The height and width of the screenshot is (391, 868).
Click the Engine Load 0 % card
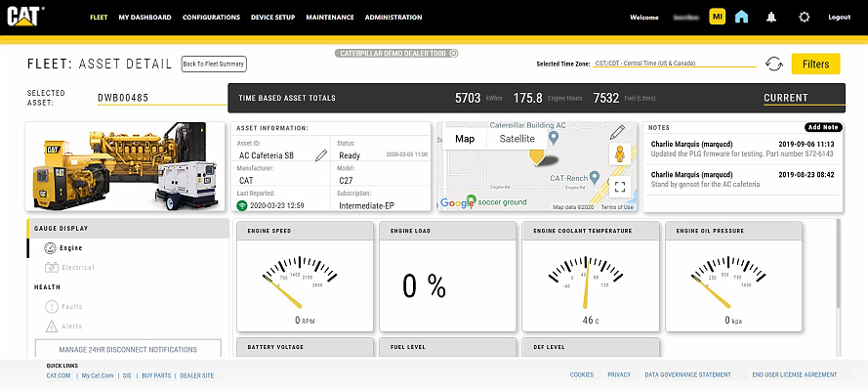(448, 277)
